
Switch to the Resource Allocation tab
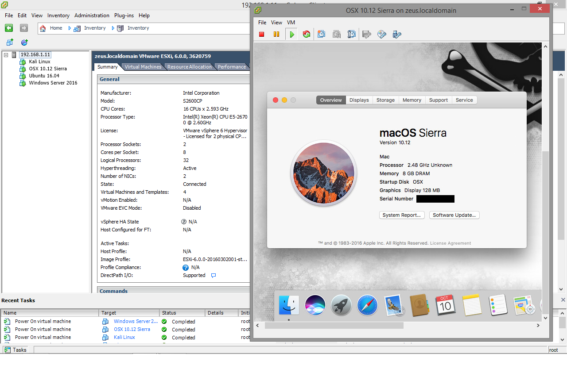pyautogui.click(x=190, y=67)
